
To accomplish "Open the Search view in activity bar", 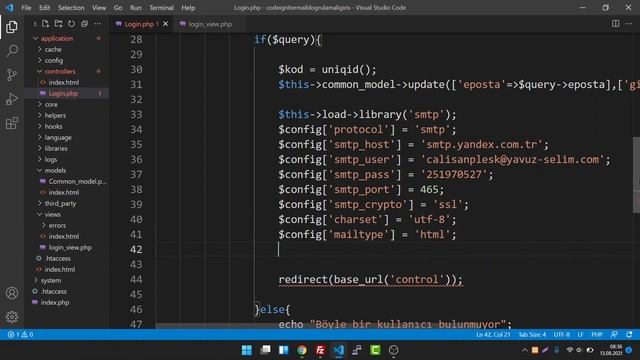I will click(x=12, y=51).
